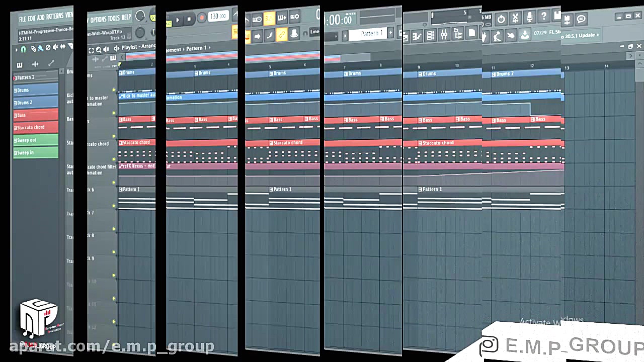
Task: Open the PATTERNS menu
Action: coord(55,17)
